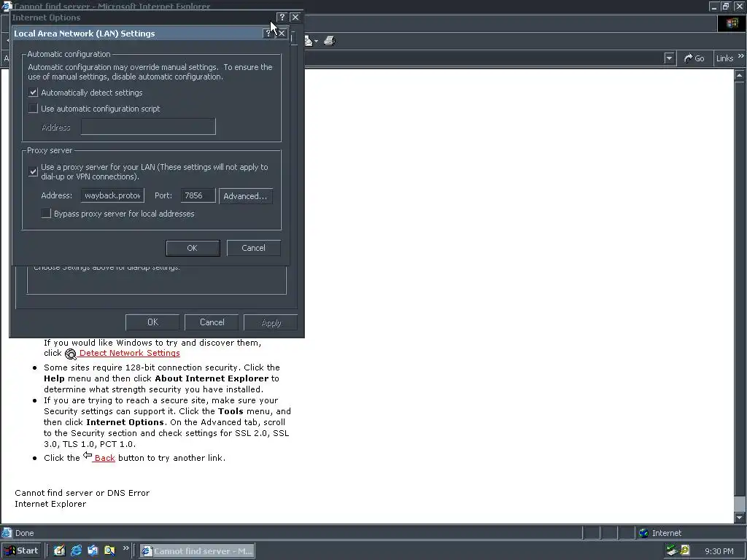Click the Print icon in the IE toolbar
This screenshot has width=747, height=560.
coord(330,42)
